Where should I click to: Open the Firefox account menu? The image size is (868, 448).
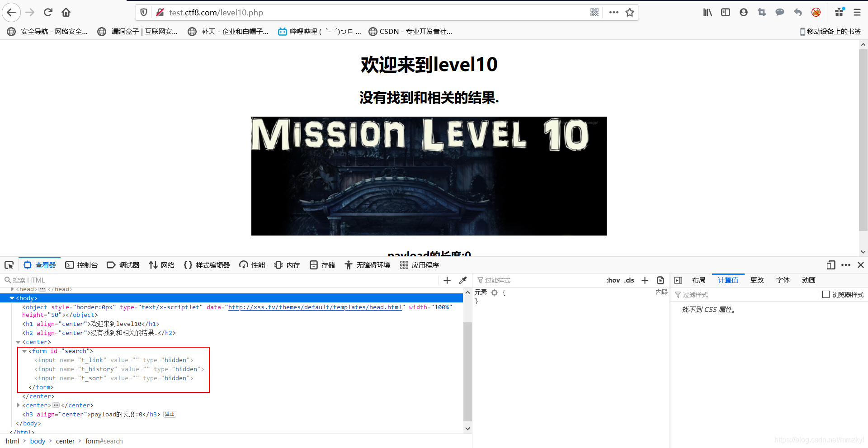pos(744,13)
